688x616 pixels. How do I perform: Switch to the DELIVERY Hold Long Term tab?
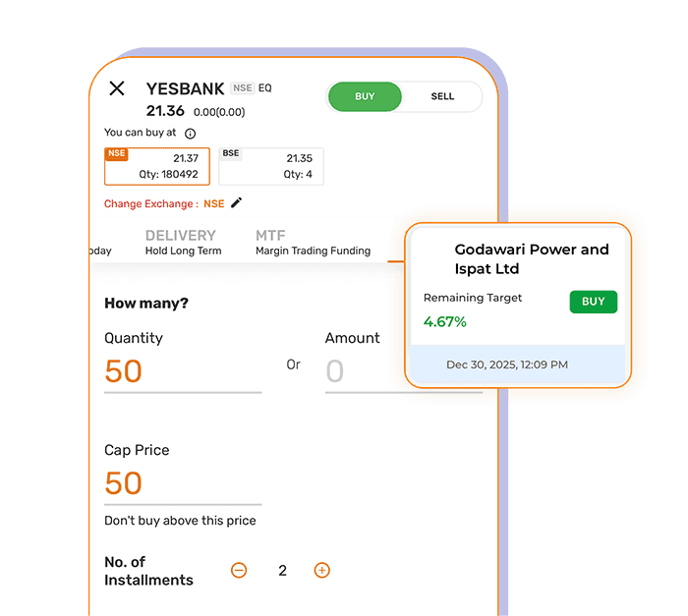183,243
